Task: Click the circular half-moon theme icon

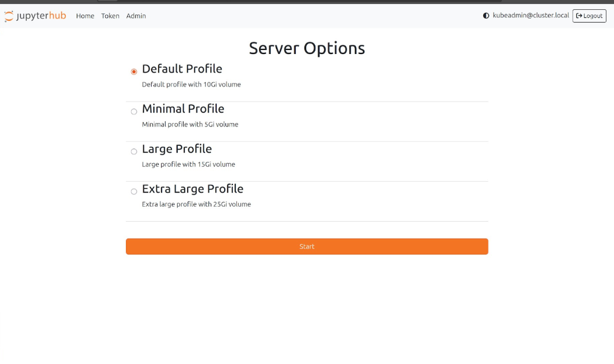Action: coord(486,16)
